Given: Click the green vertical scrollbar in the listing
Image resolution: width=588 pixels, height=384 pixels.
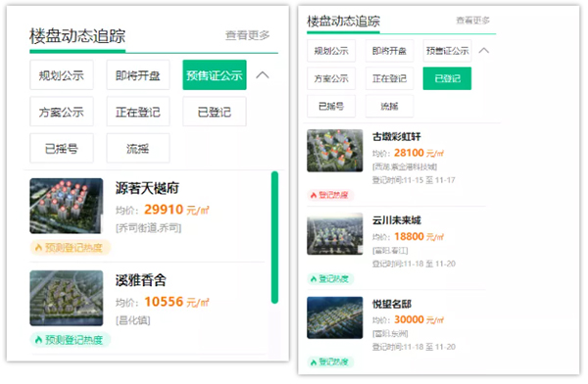Looking at the screenshot, I should point(274,237).
